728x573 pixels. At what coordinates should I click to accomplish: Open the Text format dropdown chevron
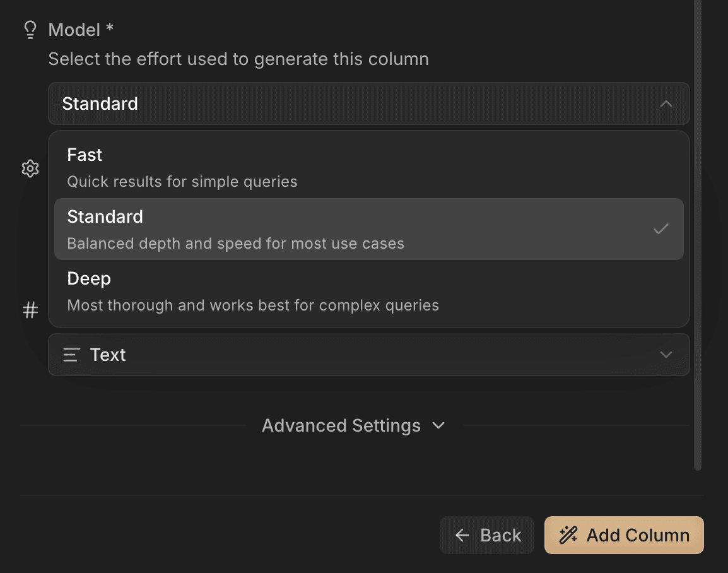666,355
